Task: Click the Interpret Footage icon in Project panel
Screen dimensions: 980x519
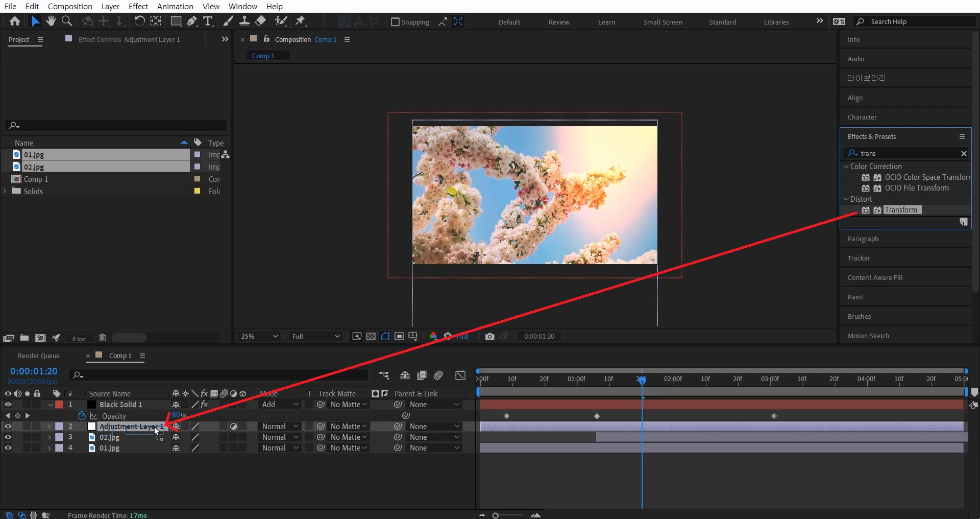Action: click(8, 338)
